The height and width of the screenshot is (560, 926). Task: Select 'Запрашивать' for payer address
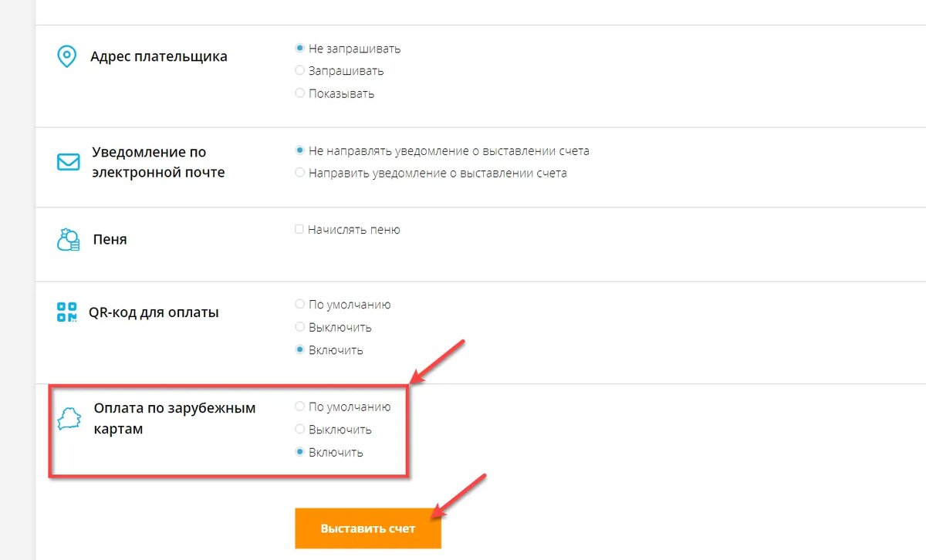tap(300, 71)
